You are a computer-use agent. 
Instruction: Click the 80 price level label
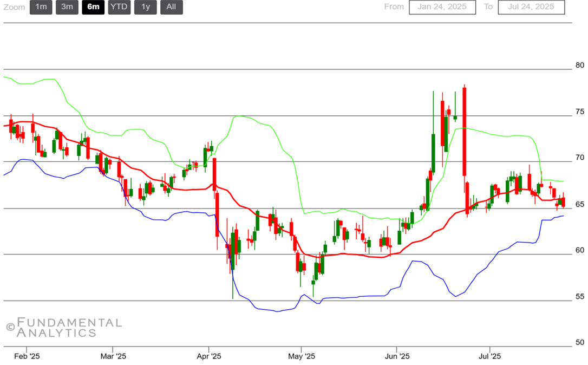(x=579, y=65)
